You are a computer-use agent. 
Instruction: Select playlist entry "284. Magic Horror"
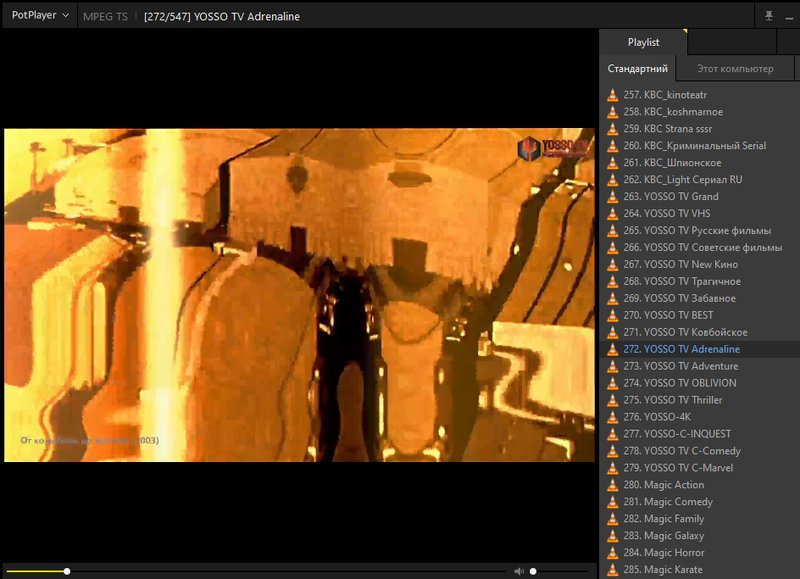(x=700, y=553)
